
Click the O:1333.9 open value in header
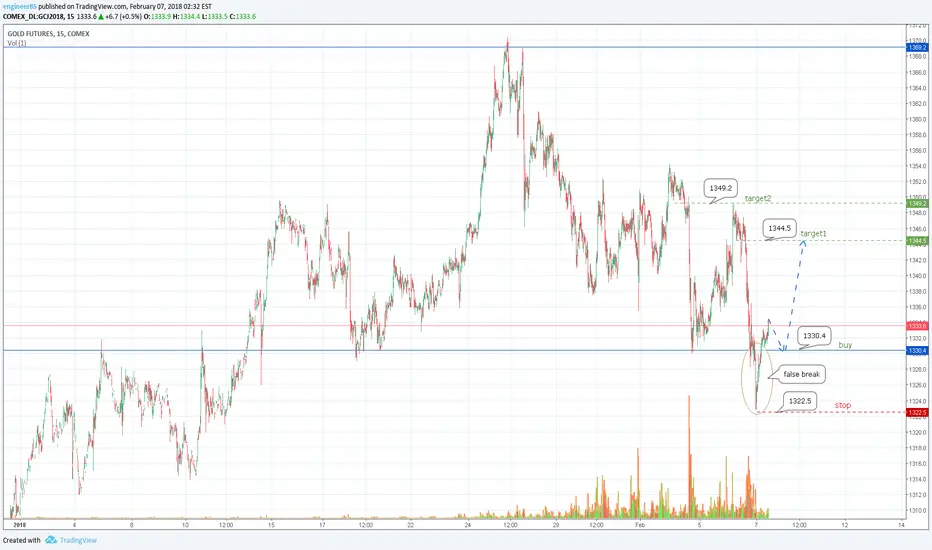tap(158, 17)
